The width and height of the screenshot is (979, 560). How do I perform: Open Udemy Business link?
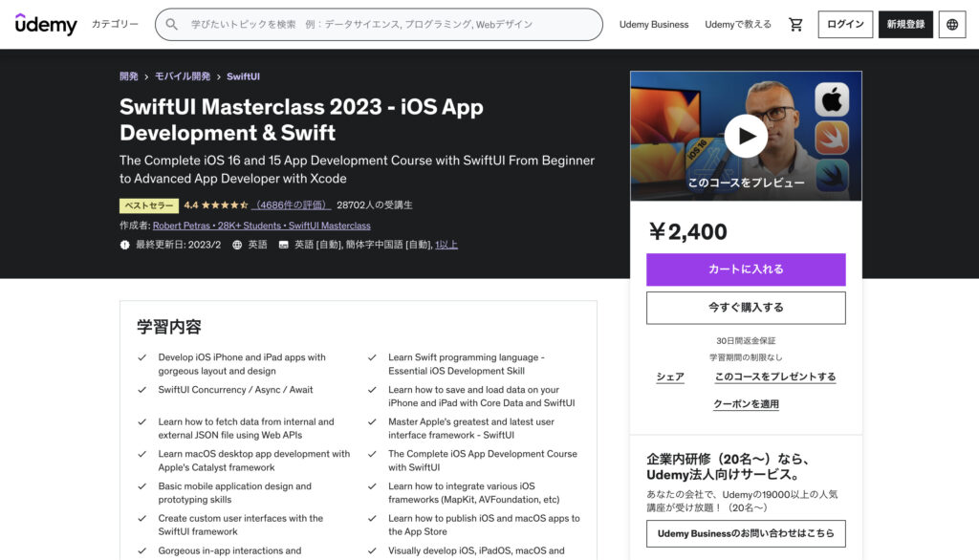click(654, 24)
